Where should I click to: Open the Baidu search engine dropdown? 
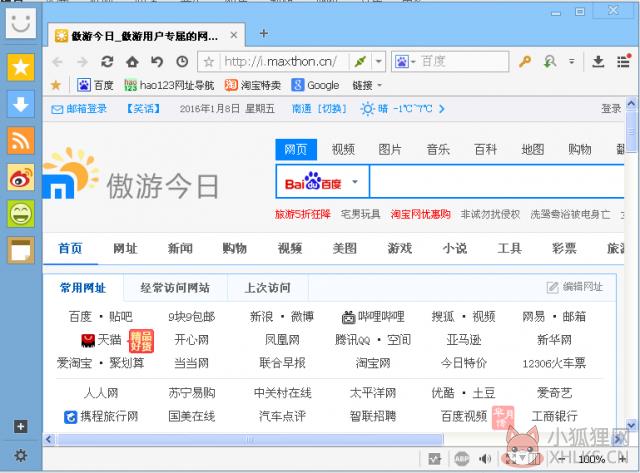pyautogui.click(x=355, y=182)
